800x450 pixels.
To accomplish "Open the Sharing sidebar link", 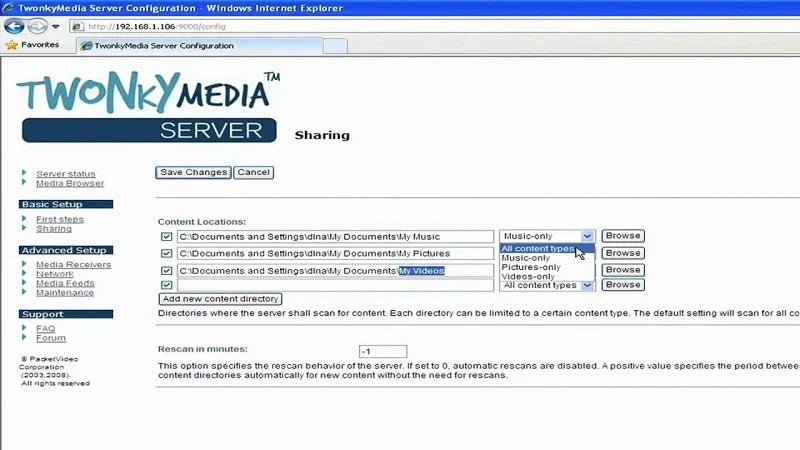I will click(x=54, y=229).
